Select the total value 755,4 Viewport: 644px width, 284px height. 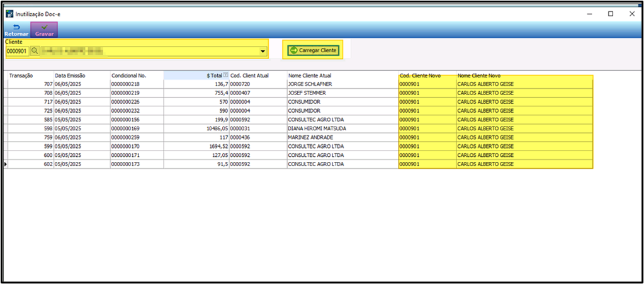pos(196,93)
